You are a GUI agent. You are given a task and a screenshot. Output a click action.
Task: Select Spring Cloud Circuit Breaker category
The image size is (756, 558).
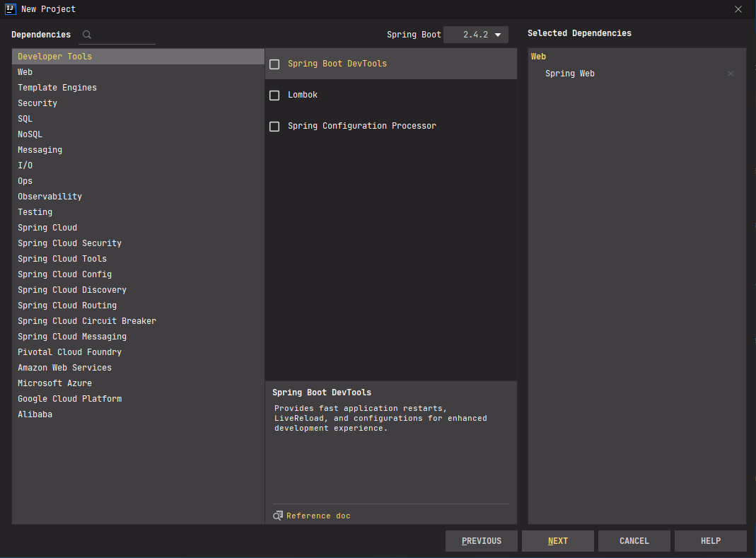point(139,320)
